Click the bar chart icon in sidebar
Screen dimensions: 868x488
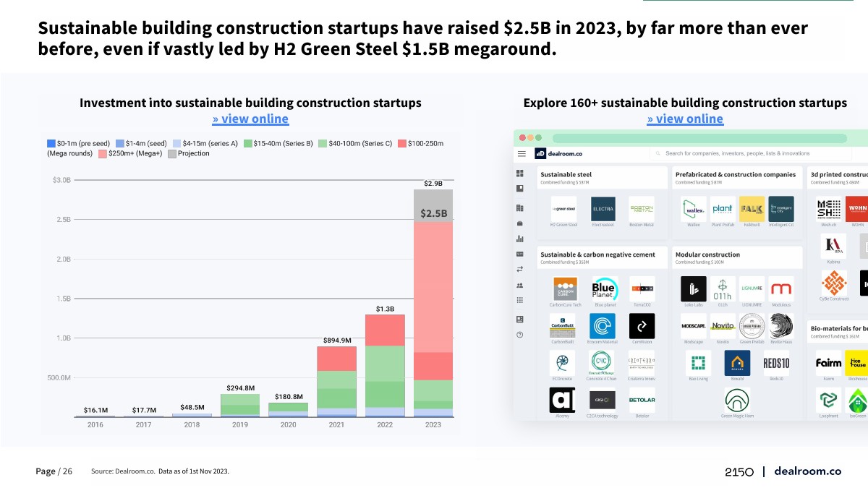coord(519,239)
